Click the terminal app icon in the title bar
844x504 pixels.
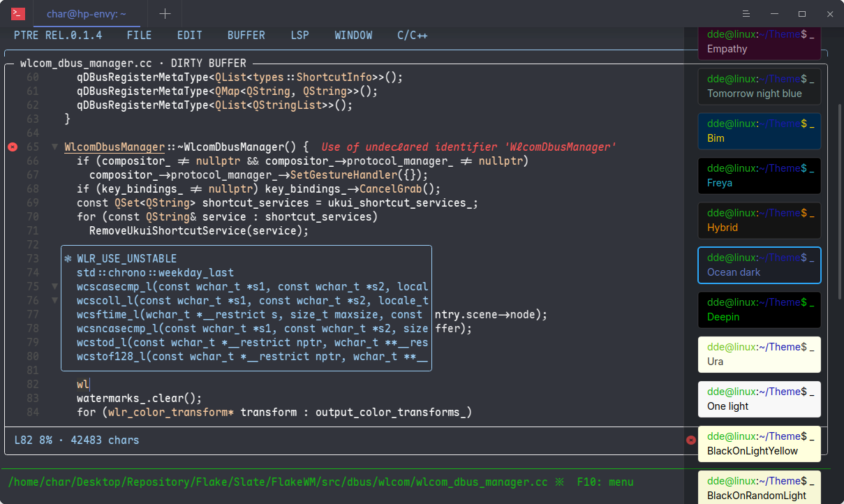(18, 13)
